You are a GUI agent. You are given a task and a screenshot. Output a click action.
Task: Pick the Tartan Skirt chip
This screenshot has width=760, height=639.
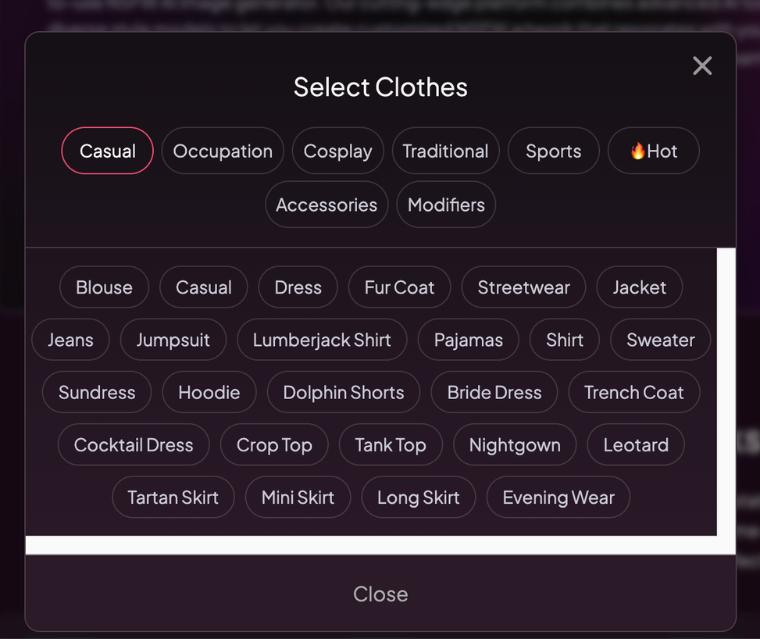[x=173, y=498]
